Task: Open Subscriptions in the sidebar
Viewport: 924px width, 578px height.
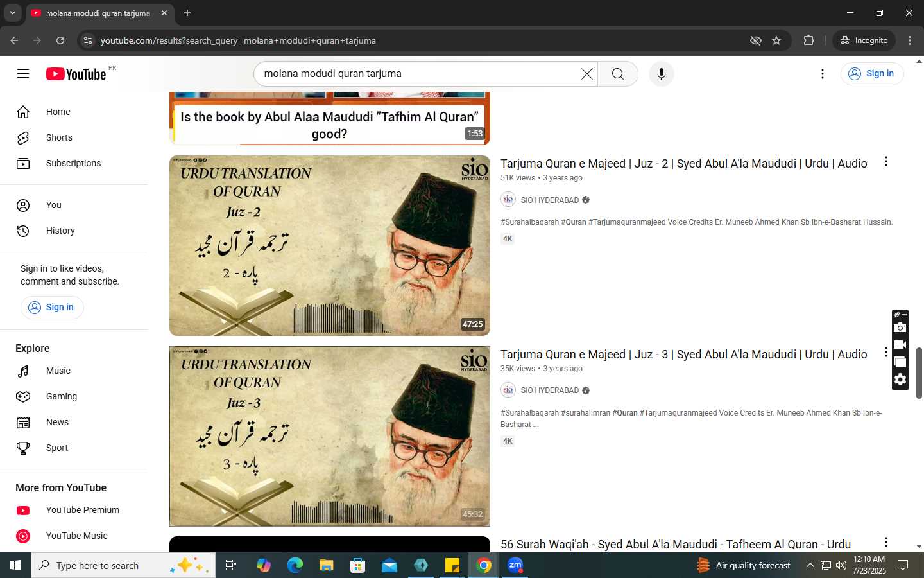Action: coord(74,163)
